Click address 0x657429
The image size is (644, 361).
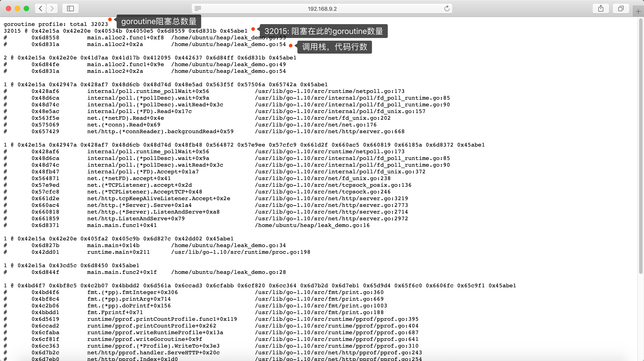pos(45,131)
